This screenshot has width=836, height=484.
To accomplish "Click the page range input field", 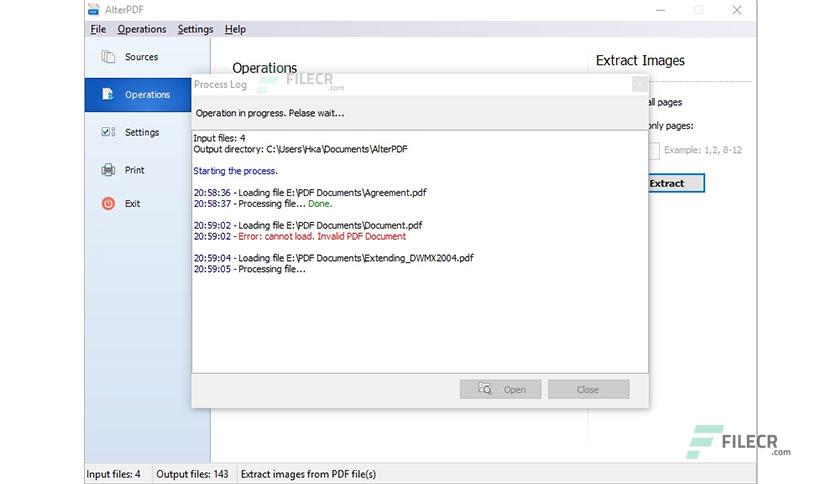I will [654, 151].
